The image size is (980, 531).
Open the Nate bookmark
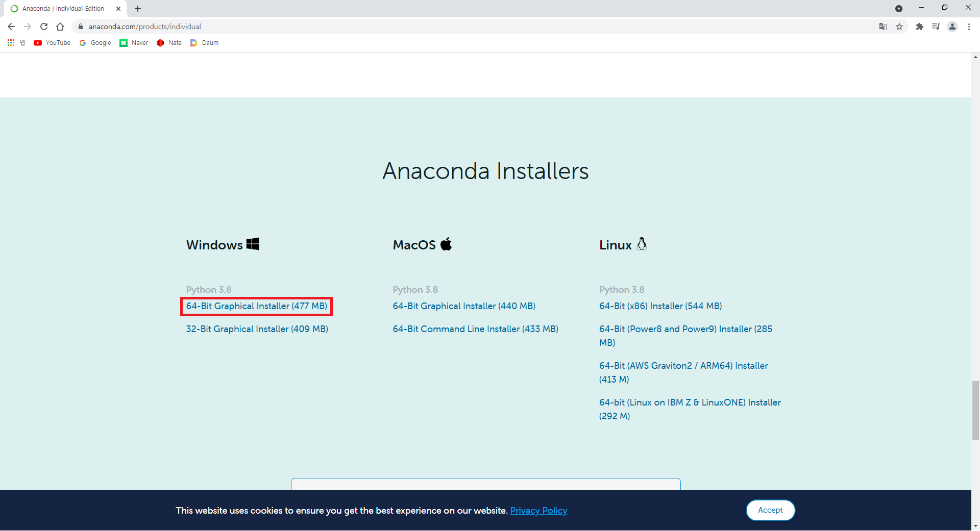click(x=169, y=43)
